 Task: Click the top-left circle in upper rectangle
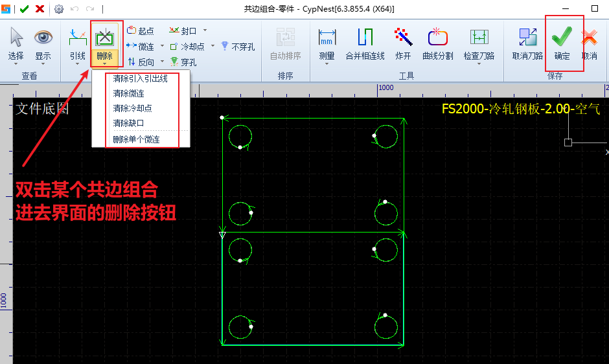pyautogui.click(x=240, y=137)
